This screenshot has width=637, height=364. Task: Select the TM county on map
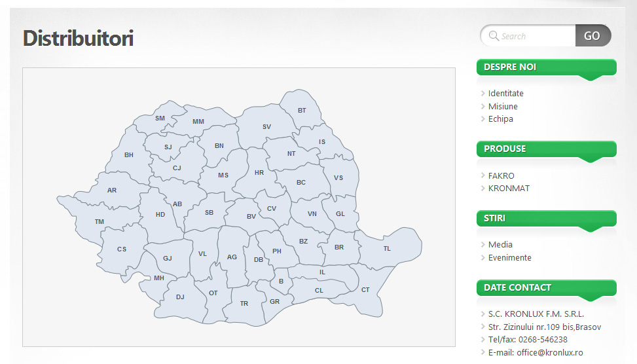coord(100,222)
